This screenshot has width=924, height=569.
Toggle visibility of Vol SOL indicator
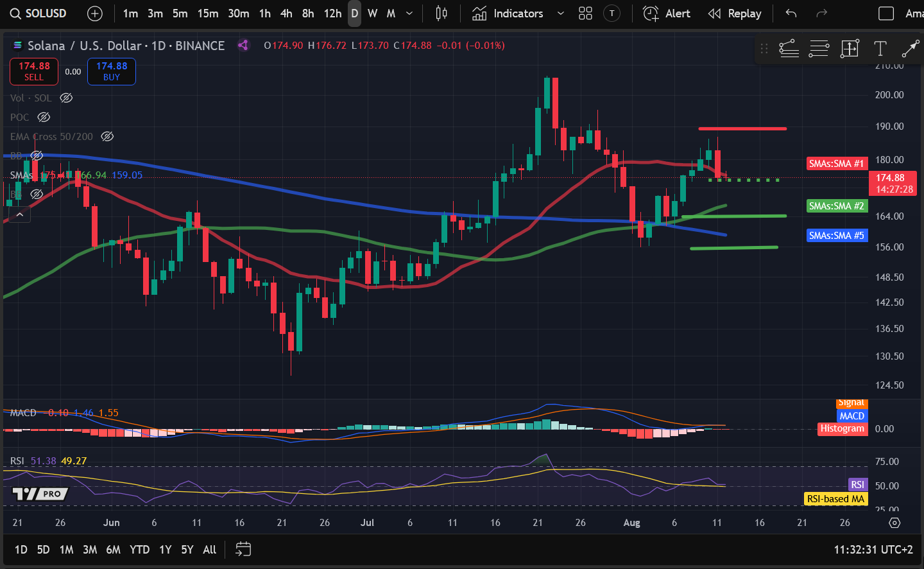tap(66, 98)
